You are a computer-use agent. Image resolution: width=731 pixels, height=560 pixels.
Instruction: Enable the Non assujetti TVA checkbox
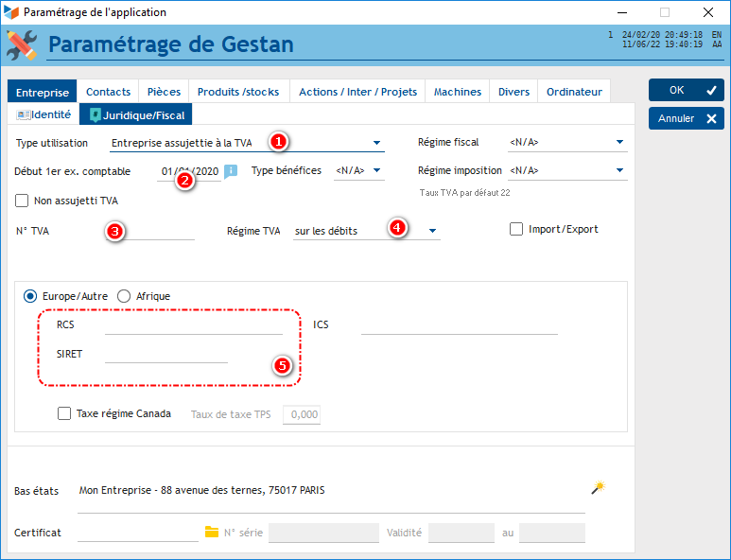click(x=23, y=201)
